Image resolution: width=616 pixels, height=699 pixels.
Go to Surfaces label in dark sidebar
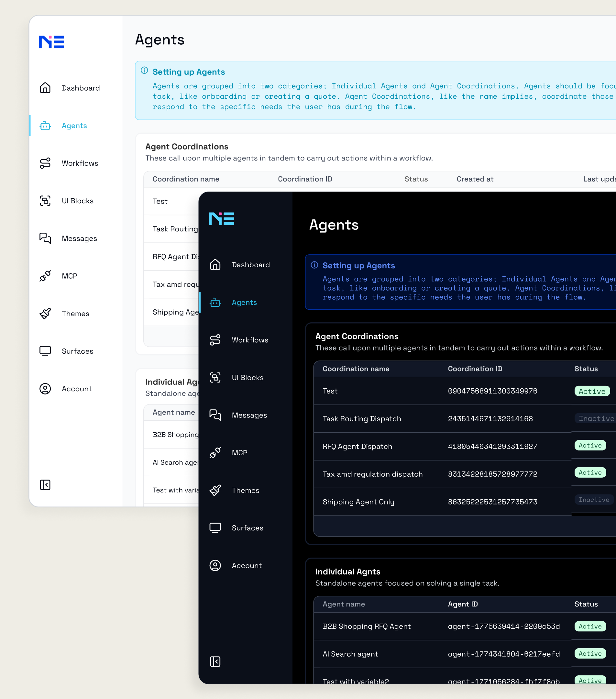coord(247,528)
